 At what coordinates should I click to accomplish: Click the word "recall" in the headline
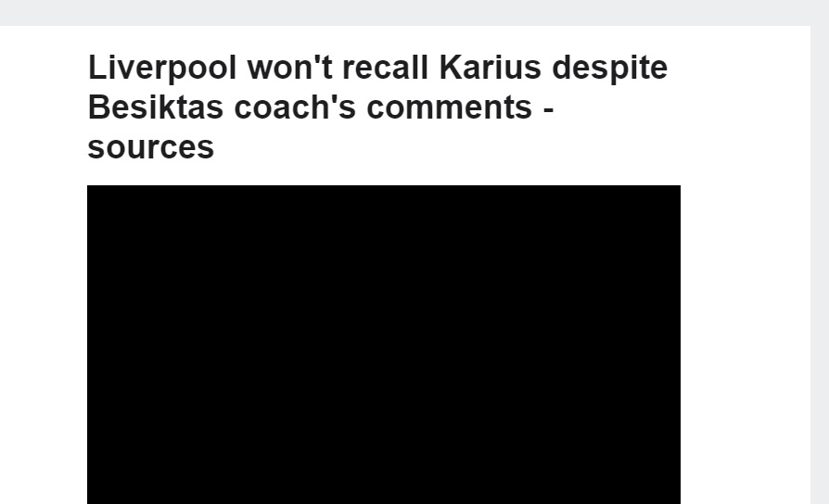pos(385,68)
